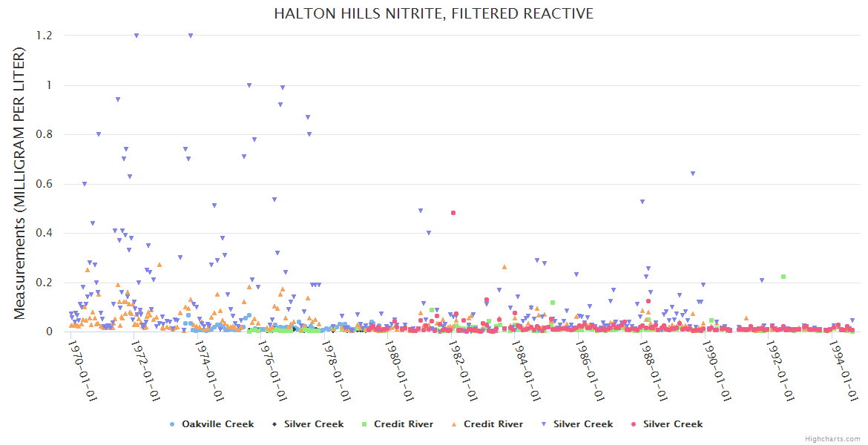Click the purple inverted triangle legend marker
This screenshot has height=445, width=868.
point(545,424)
